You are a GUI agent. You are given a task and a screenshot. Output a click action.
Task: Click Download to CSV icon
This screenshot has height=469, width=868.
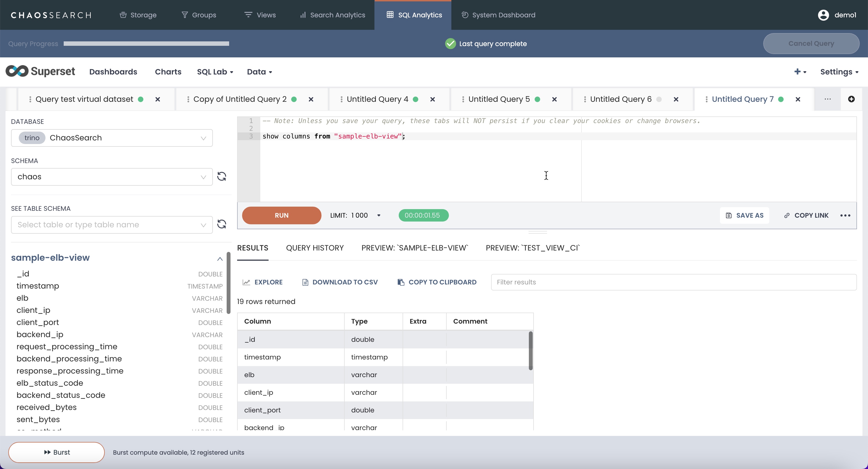coord(305,282)
